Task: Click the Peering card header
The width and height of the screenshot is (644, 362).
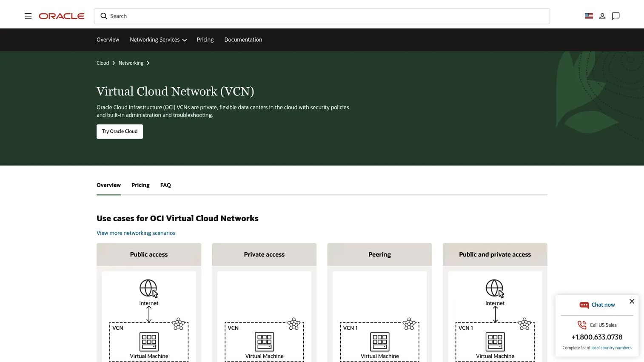Action: click(379, 254)
